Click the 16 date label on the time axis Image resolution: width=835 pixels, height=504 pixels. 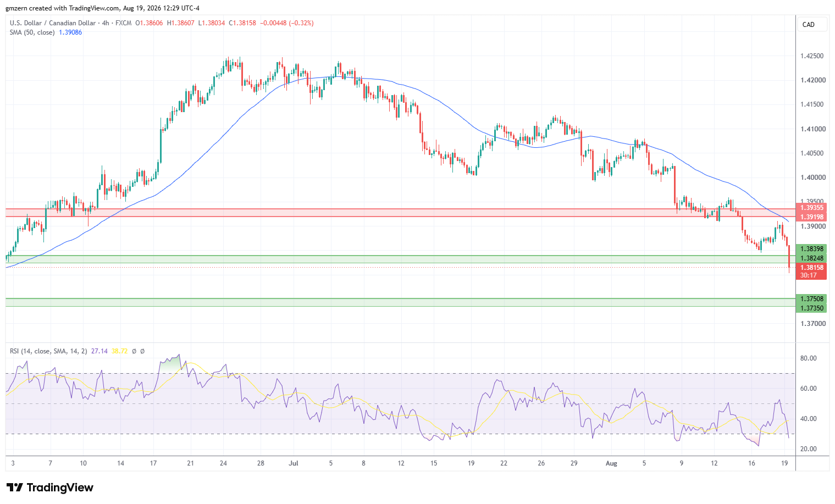[751, 463]
